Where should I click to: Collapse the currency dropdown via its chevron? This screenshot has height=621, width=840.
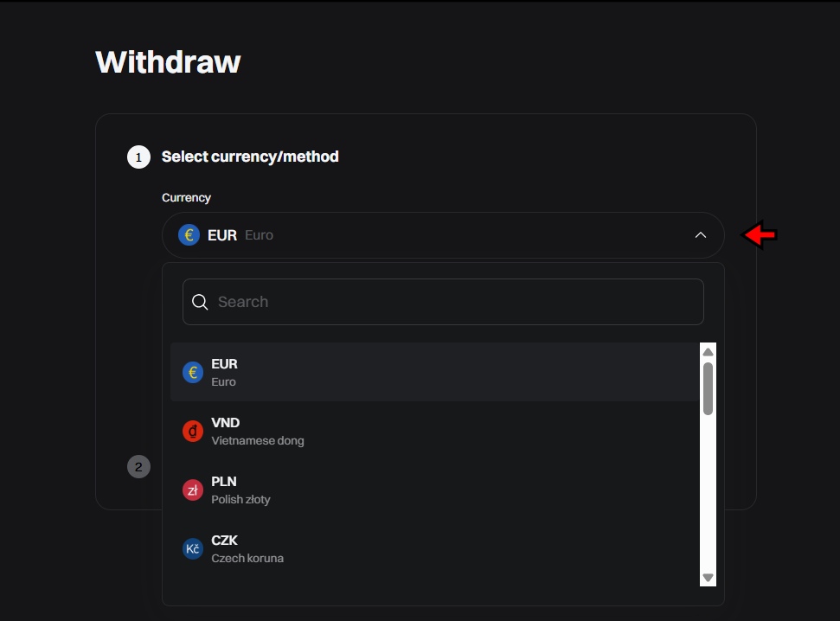[700, 234]
